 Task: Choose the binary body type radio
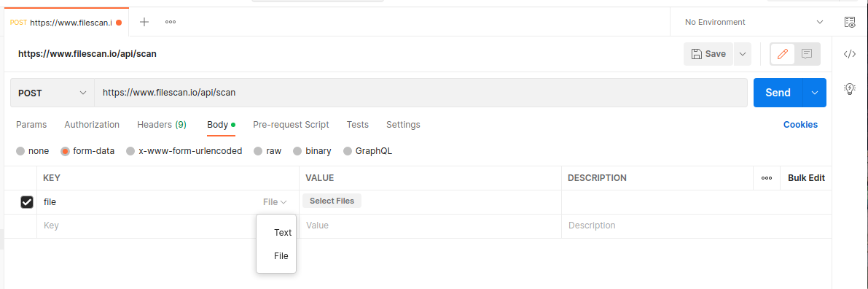tap(297, 151)
